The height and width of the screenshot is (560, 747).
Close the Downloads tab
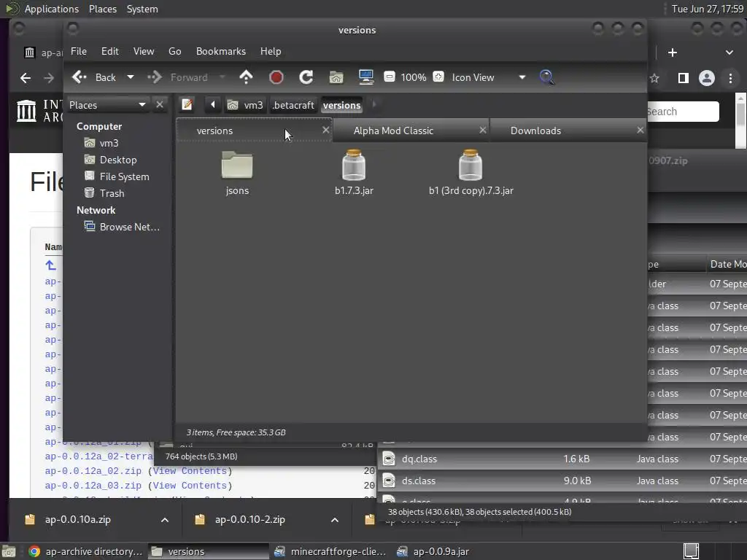(x=640, y=130)
